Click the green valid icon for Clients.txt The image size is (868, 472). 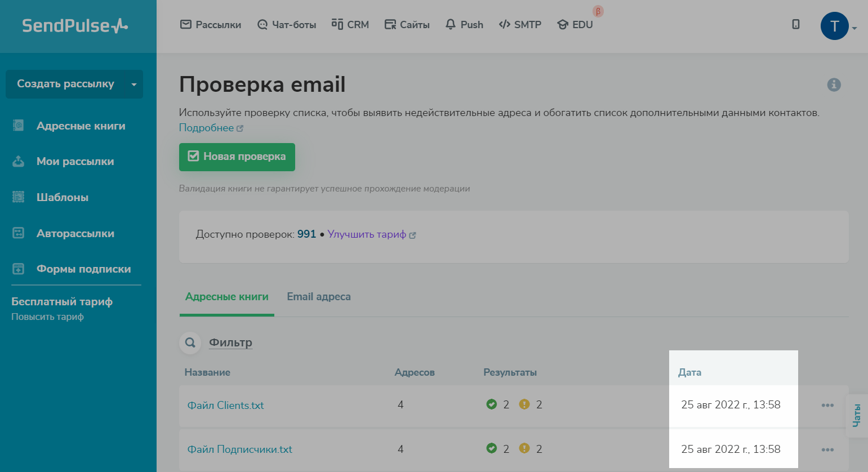point(492,404)
